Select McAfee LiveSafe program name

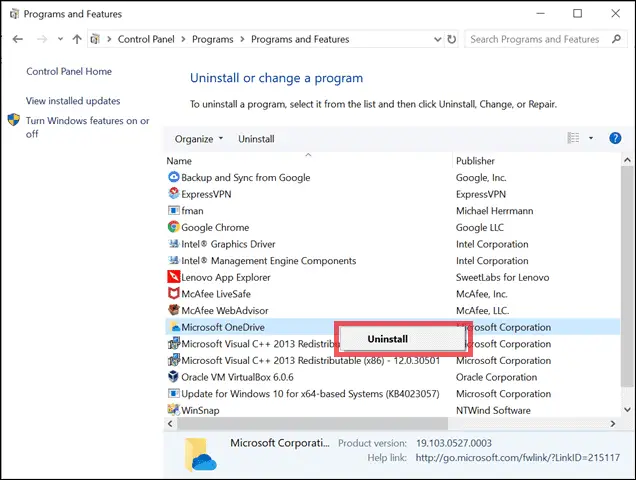click(x=216, y=294)
